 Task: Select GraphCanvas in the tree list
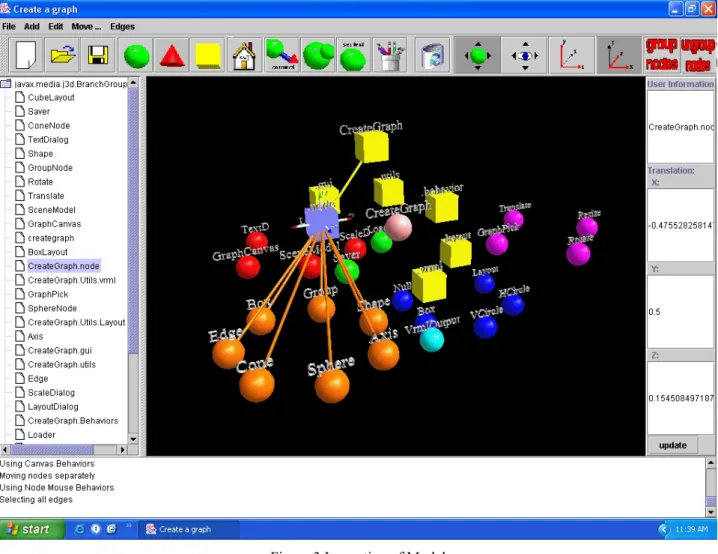pyautogui.click(x=54, y=224)
